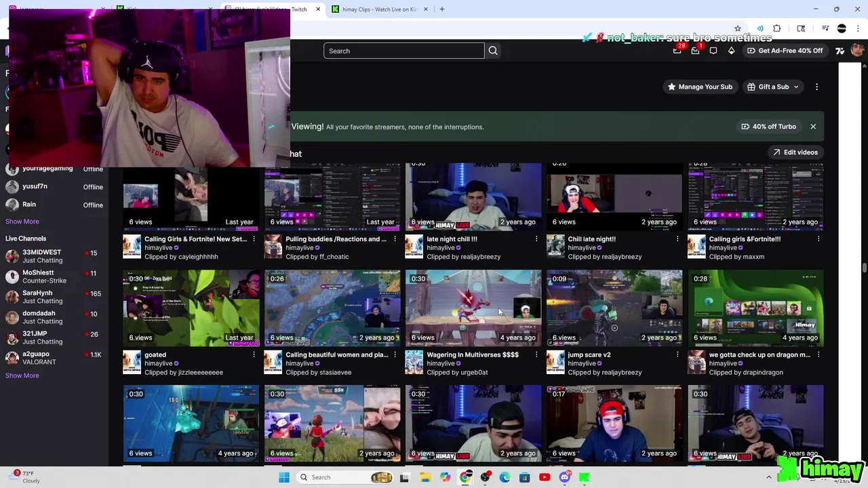This screenshot has height=488, width=868.
Task: Click in the Twitch search field
Action: click(x=403, y=51)
